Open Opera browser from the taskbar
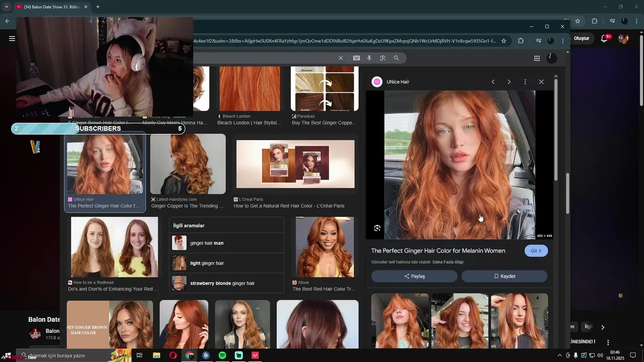 click(173, 355)
